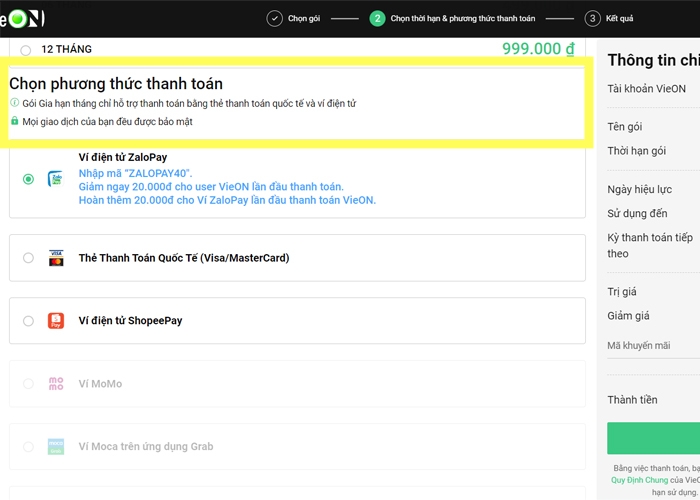Click the Tài khoản VieON label
This screenshot has height=500, width=700.
[x=646, y=89]
